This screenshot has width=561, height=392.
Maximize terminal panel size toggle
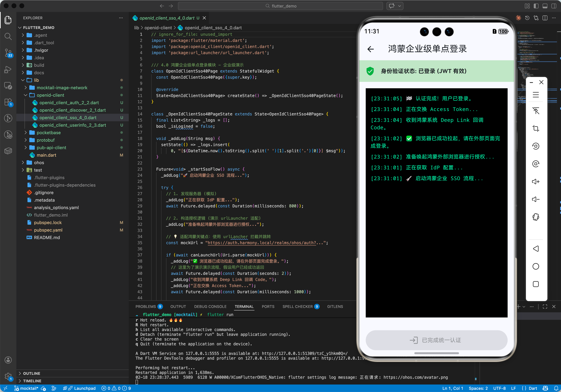coord(545,307)
